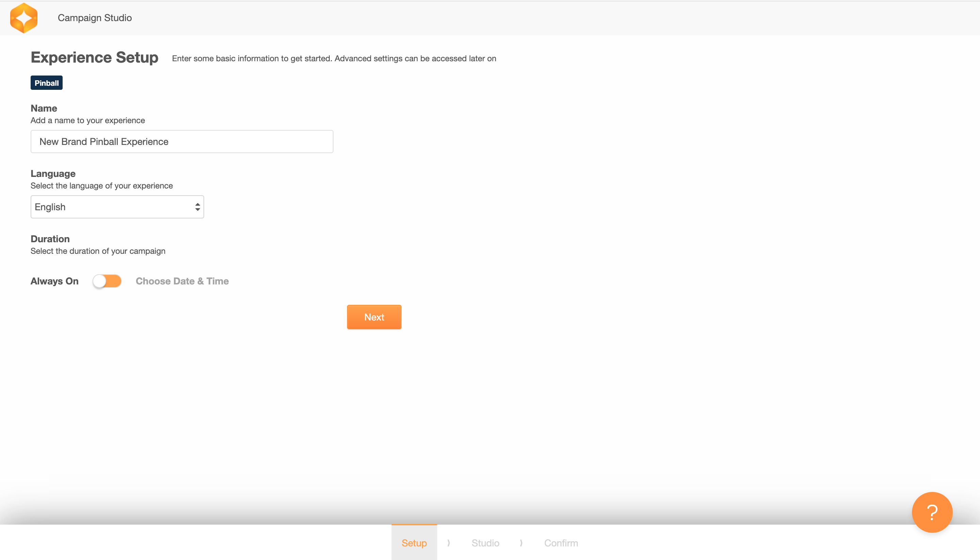Click the chevron between Studio and Confirm

point(521,543)
